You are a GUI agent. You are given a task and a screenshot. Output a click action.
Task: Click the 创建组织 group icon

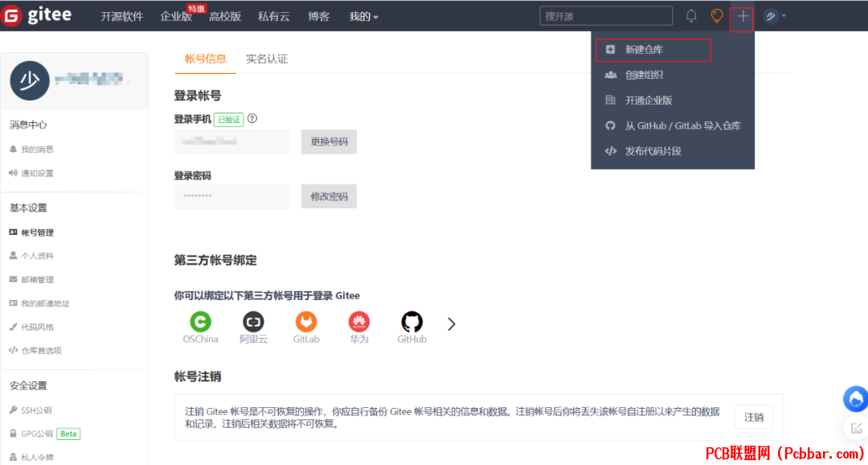click(610, 75)
